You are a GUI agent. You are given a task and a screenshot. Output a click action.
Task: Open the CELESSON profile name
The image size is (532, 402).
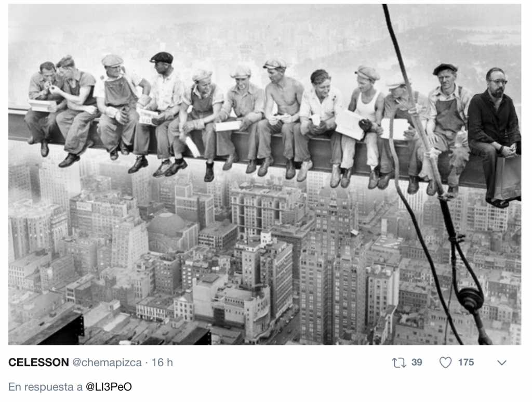pyautogui.click(x=38, y=362)
